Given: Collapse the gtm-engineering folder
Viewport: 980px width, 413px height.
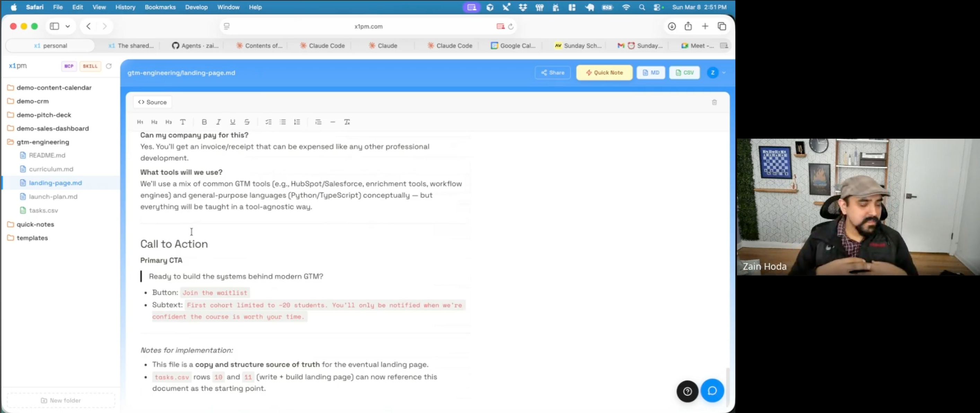Looking at the screenshot, I should coord(43,142).
